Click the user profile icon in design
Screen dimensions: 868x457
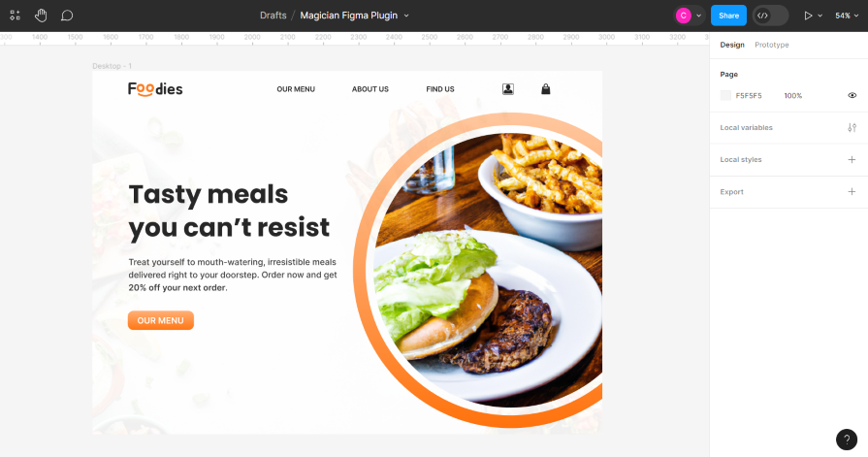507,89
